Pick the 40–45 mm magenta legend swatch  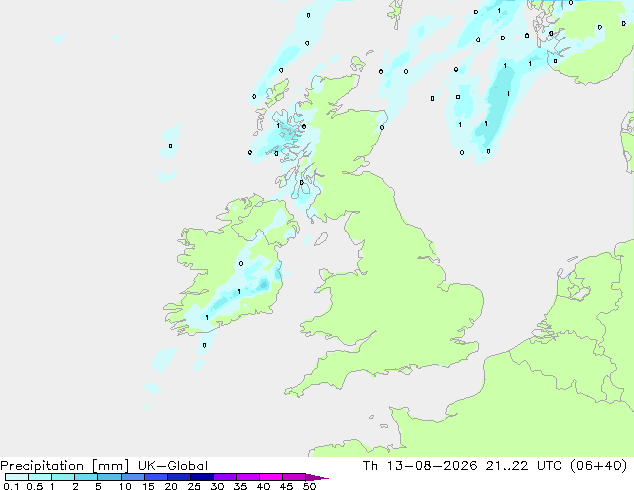pyautogui.click(x=271, y=477)
